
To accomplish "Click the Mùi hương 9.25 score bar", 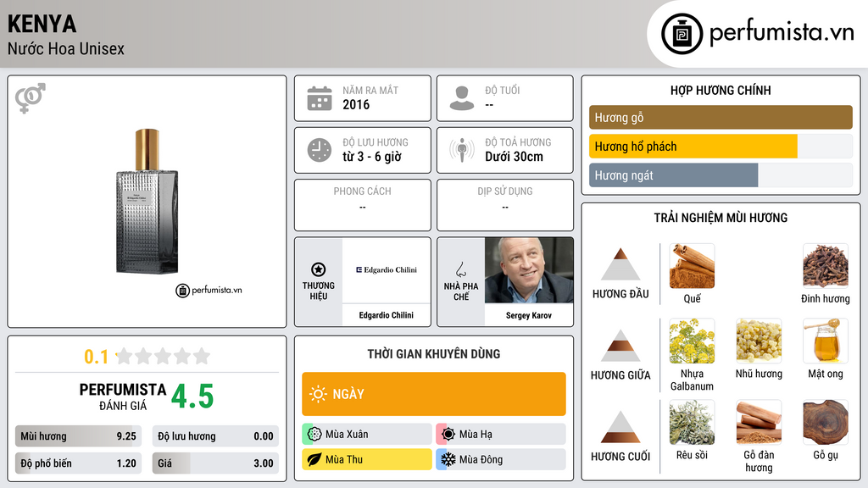I will coord(78,436).
